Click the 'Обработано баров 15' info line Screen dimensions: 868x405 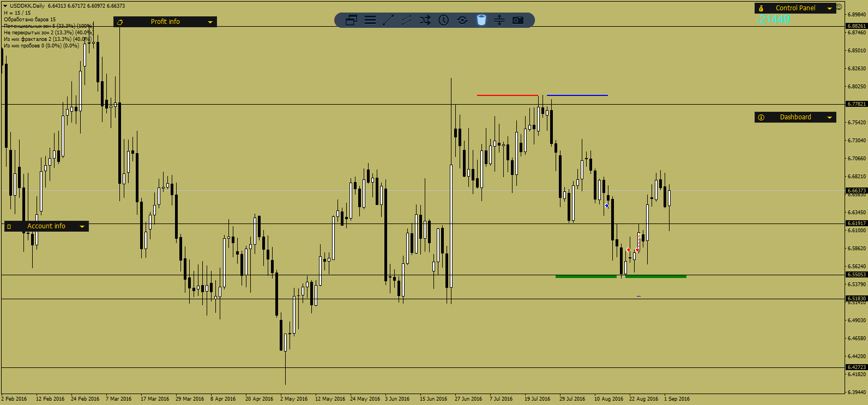tap(29, 20)
